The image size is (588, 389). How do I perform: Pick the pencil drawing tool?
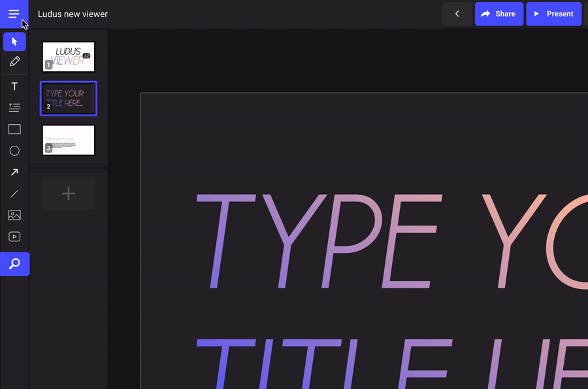click(14, 62)
